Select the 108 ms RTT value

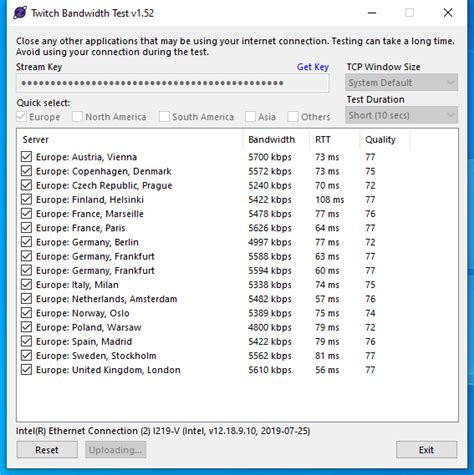(330, 200)
